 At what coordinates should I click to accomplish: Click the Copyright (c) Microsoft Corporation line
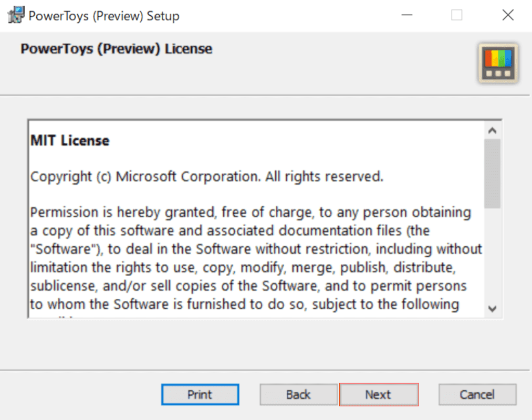coord(206,177)
